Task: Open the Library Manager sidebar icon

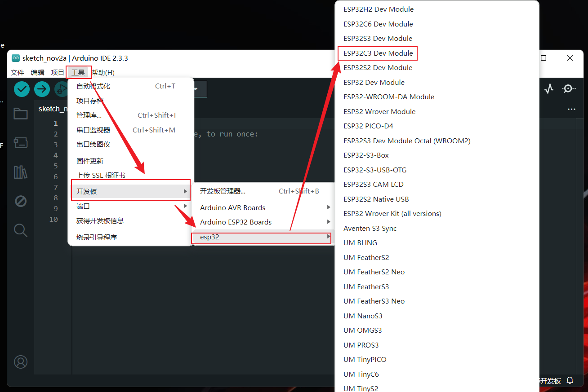Action: coord(20,172)
